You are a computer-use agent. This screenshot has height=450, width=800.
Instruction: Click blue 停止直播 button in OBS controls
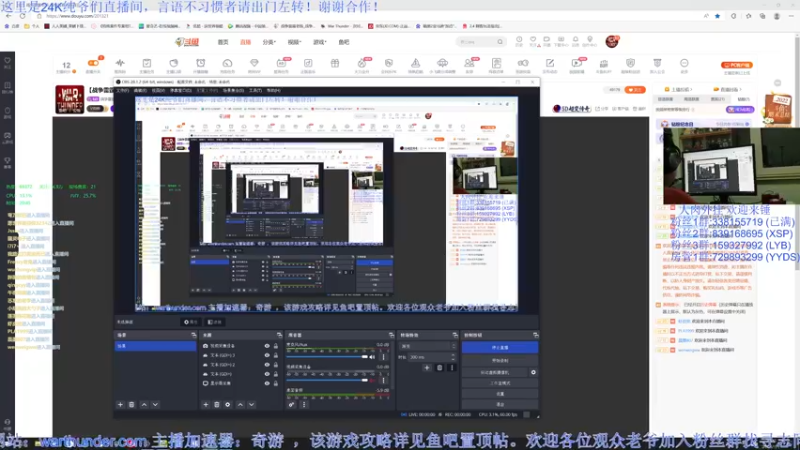click(x=500, y=347)
